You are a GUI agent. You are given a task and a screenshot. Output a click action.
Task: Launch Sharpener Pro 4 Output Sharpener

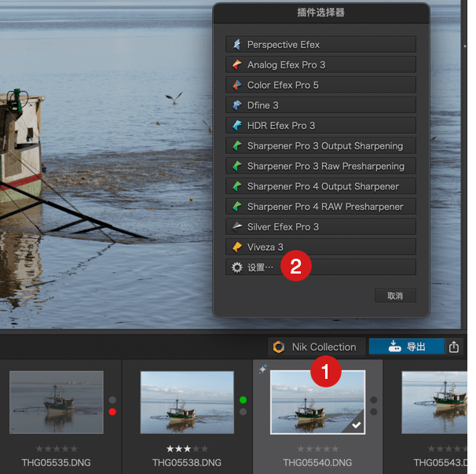(320, 186)
